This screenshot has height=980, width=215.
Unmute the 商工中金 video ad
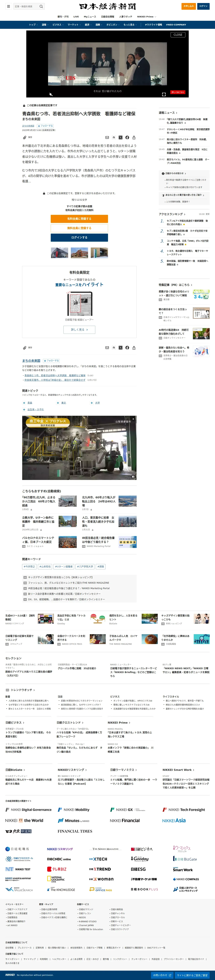coord(133,476)
